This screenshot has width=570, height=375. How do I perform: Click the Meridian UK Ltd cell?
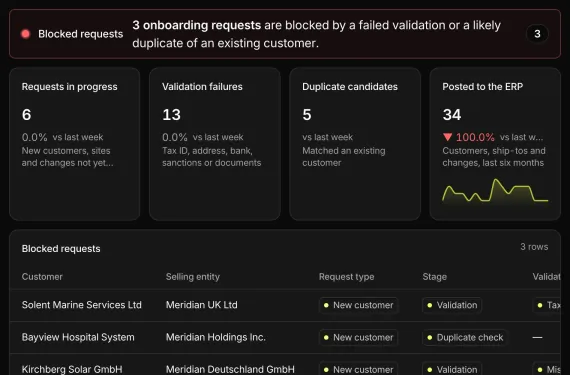click(x=201, y=305)
